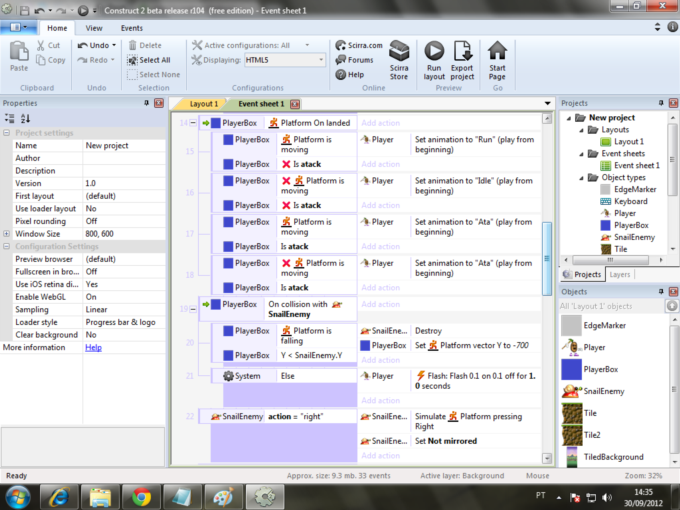This screenshot has width=680, height=510.
Task: Close the Event sheet 1 tab
Action: pos(295,104)
